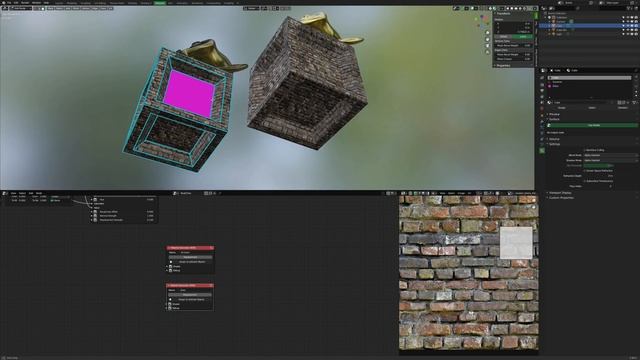Image resolution: width=640 pixels, height=360 pixels.
Task: Click the material browse icon beside name field
Action: tap(549, 102)
